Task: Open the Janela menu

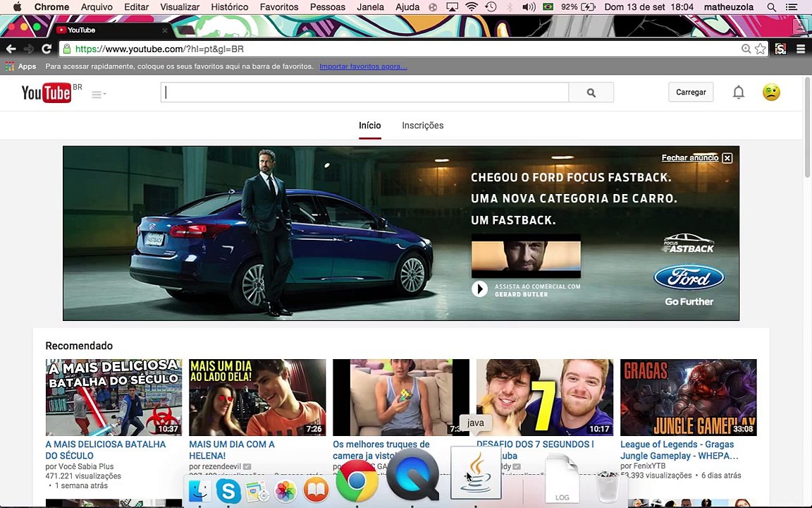Action: [x=370, y=7]
